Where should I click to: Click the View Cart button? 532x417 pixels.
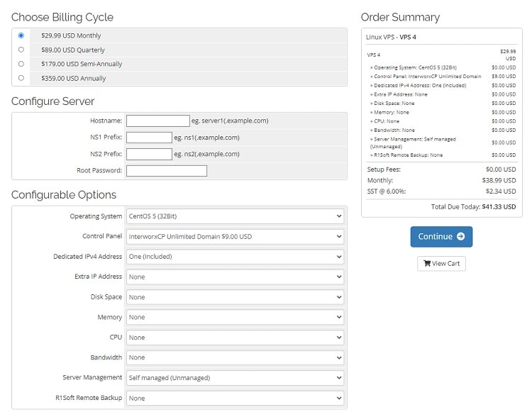441,263
